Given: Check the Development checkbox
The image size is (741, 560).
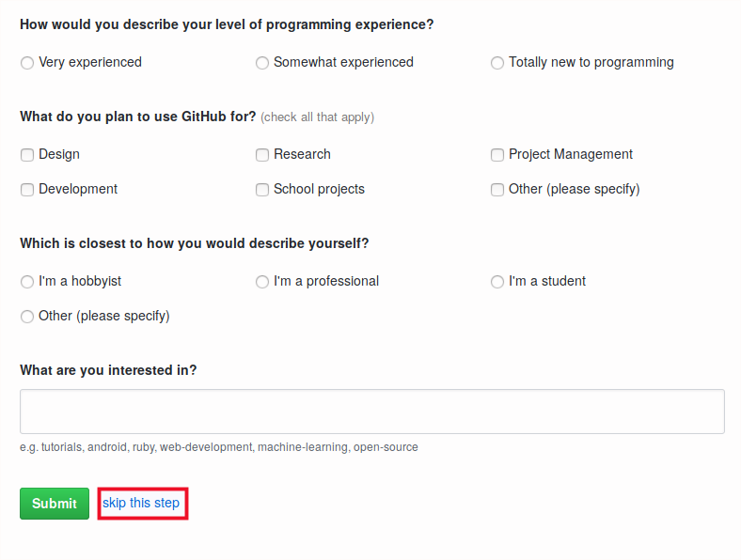Looking at the screenshot, I should coord(27,190).
